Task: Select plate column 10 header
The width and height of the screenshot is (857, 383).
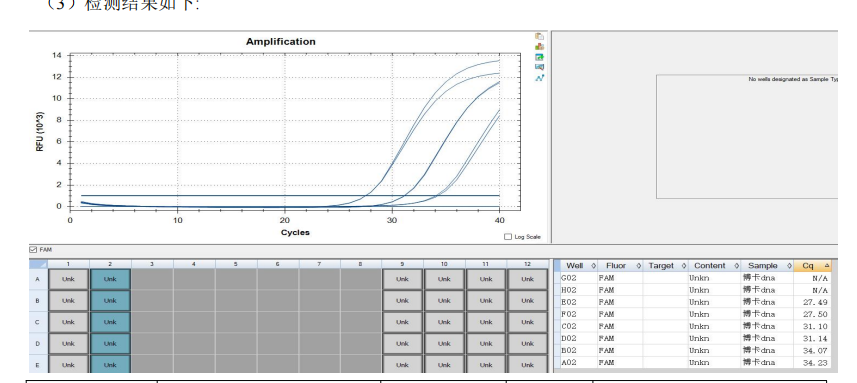Action: 444,264
